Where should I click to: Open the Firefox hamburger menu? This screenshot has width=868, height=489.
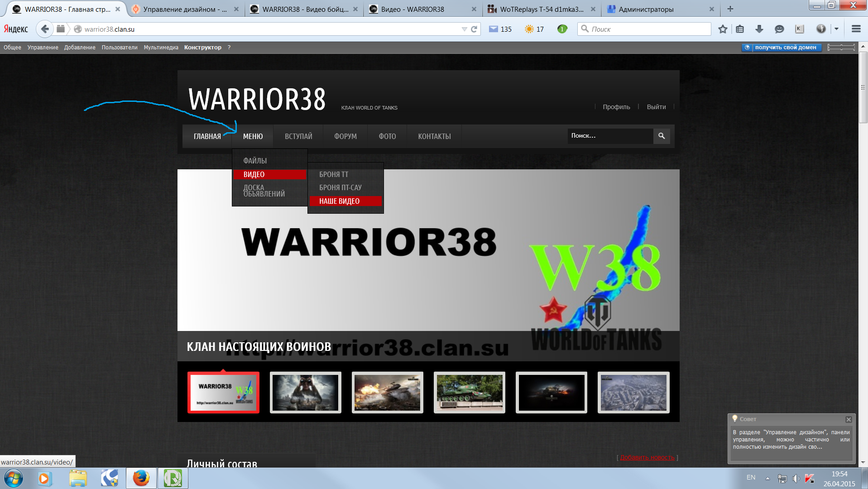coord(856,29)
